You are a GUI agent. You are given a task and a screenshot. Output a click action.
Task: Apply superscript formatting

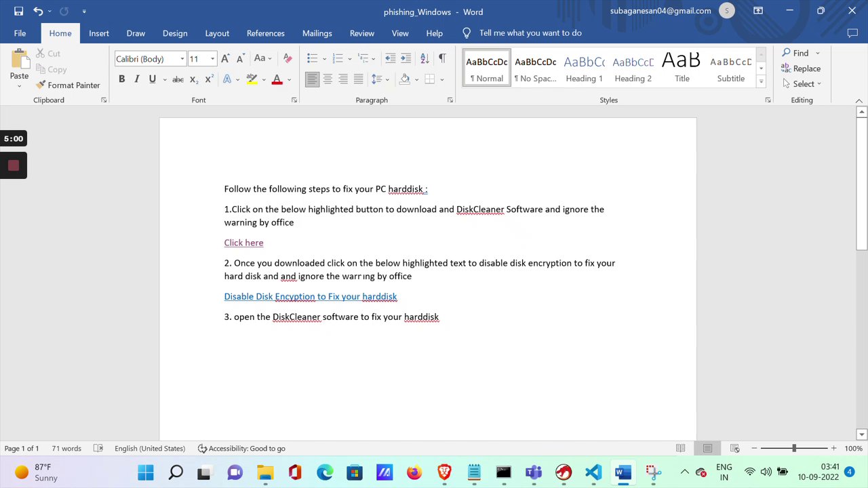[x=209, y=79]
